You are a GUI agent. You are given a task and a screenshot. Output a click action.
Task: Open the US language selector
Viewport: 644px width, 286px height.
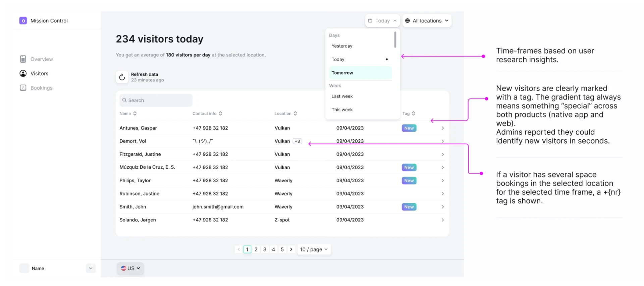point(130,269)
